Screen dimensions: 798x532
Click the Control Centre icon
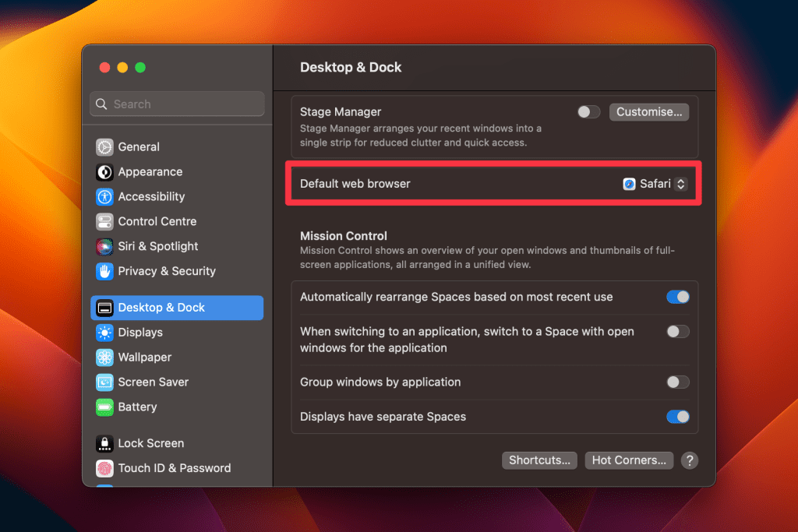(104, 222)
